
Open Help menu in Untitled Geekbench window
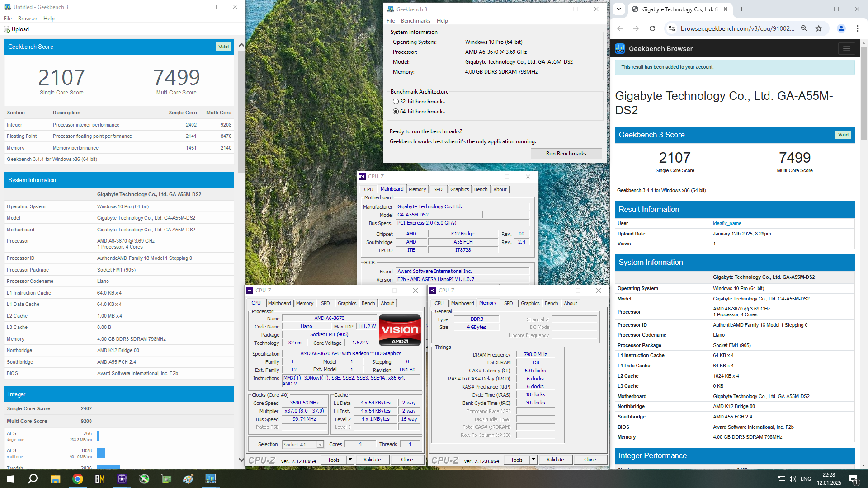49,19
